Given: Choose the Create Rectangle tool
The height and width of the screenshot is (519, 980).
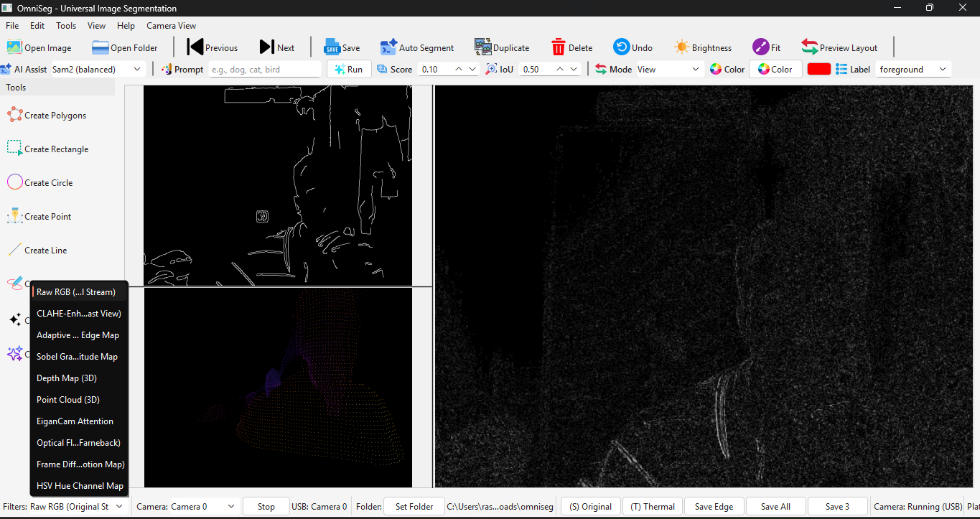Looking at the screenshot, I should (55, 149).
